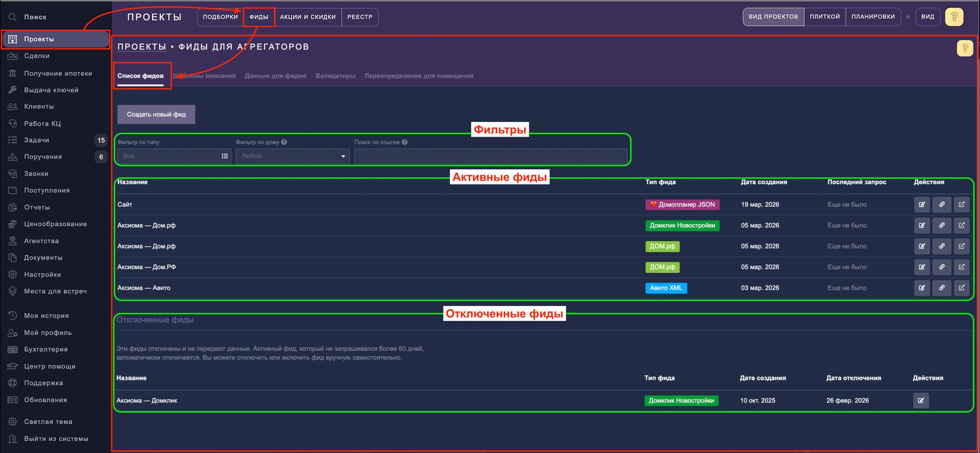Click chain icon in active Домклик Новостройки row
This screenshot has width=980, height=453.
pos(942,225)
